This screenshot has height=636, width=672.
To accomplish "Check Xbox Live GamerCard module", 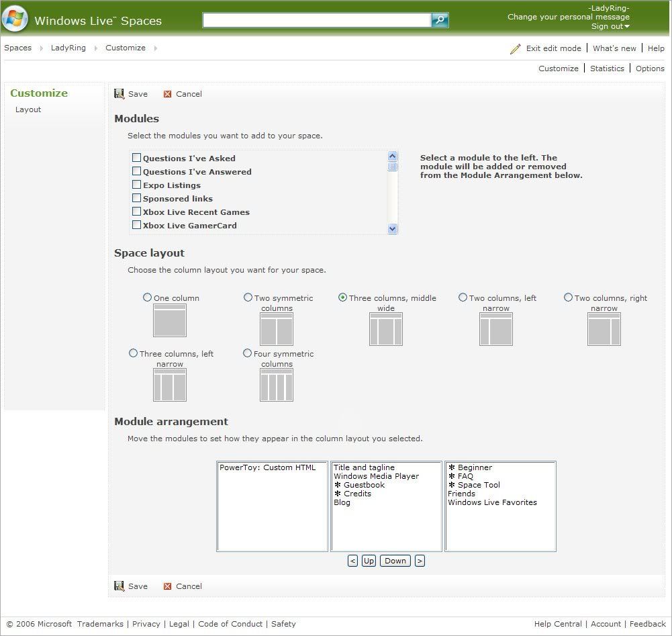I will click(136, 225).
